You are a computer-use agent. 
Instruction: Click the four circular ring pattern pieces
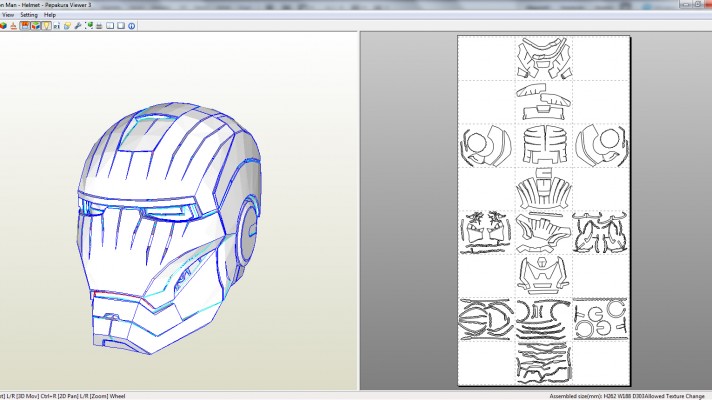pyautogui.click(x=601, y=317)
